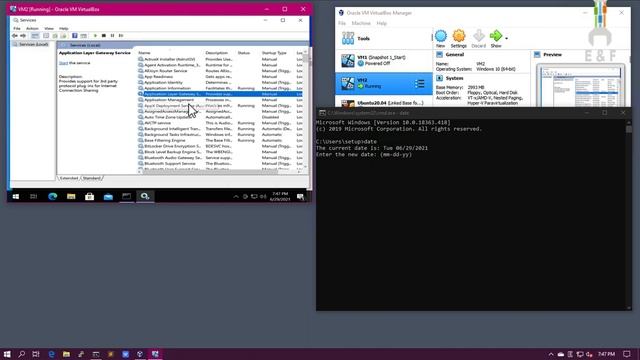
Task: Click the Restart service button in Services toolbar
Action: (x=121, y=36)
